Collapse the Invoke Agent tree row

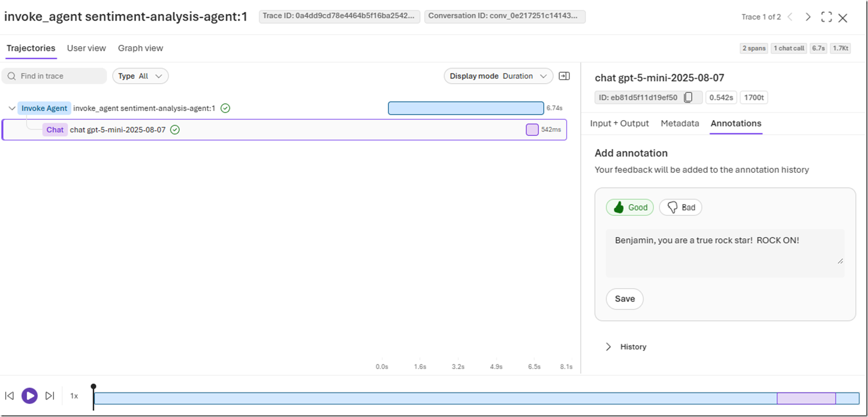[x=12, y=108]
